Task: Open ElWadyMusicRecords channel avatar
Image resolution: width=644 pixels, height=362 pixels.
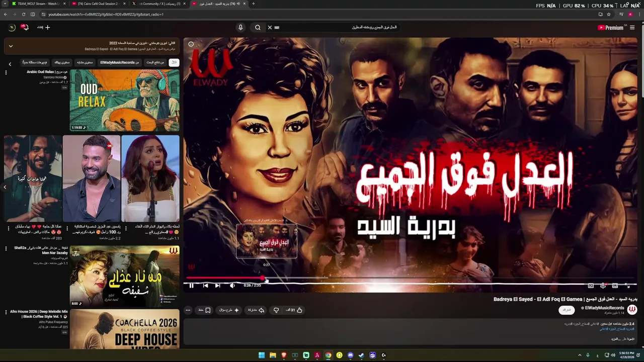Action: [x=632, y=310]
